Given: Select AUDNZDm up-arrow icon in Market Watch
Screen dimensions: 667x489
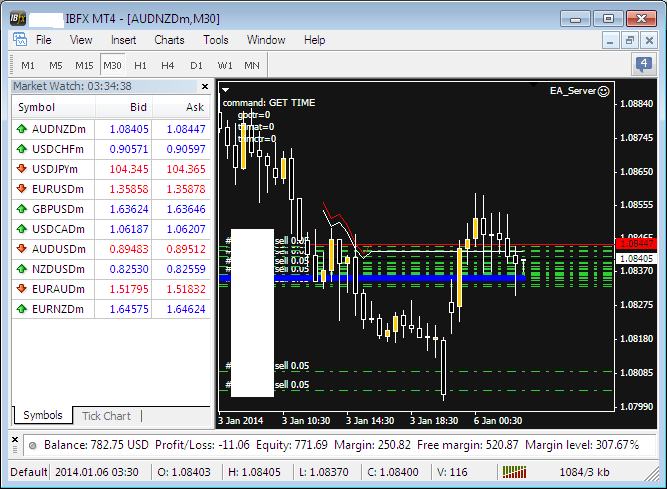Looking at the screenshot, I should (x=22, y=129).
